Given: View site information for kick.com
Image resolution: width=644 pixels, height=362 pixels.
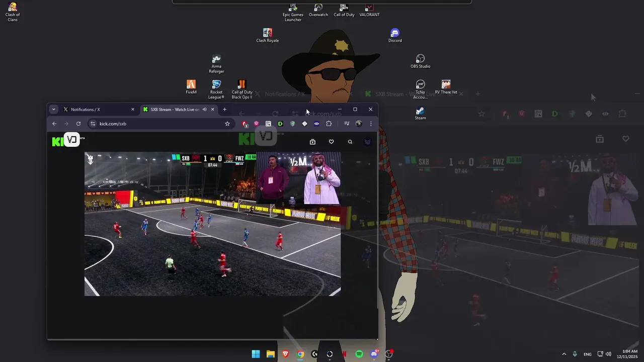Looking at the screenshot, I should point(93,124).
